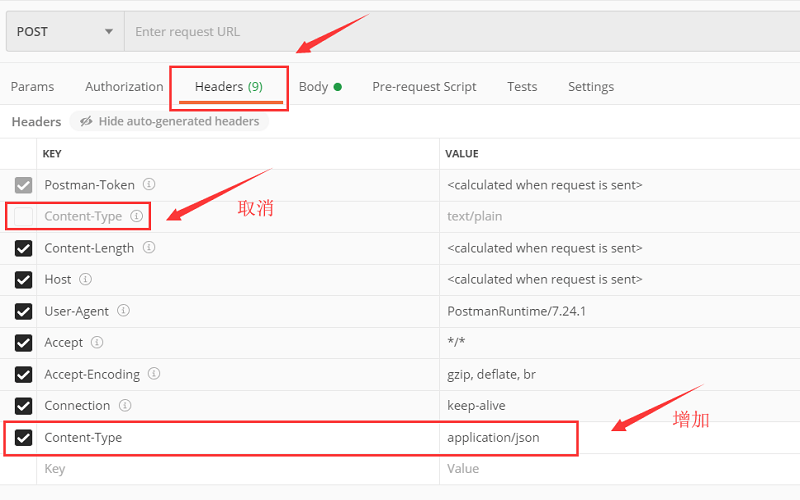Click info icon next to Accept-Encoding
The image size is (800, 500).
pos(154,374)
